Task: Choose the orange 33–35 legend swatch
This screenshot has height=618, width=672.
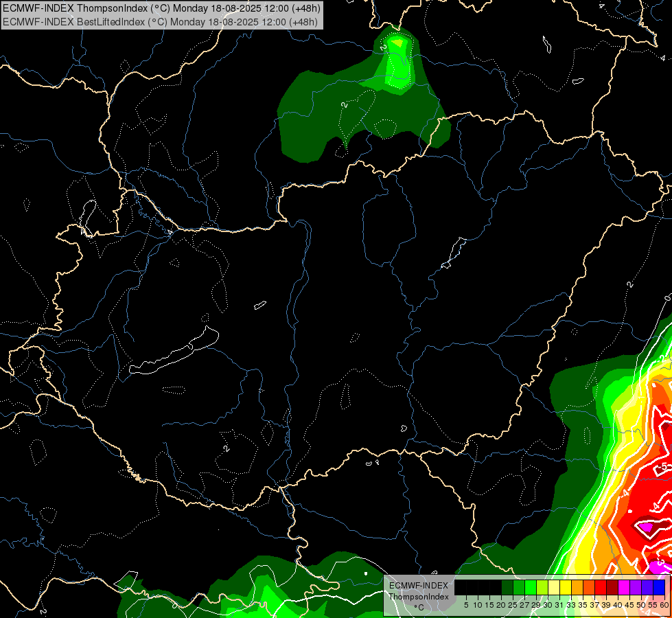Action: click(x=577, y=587)
